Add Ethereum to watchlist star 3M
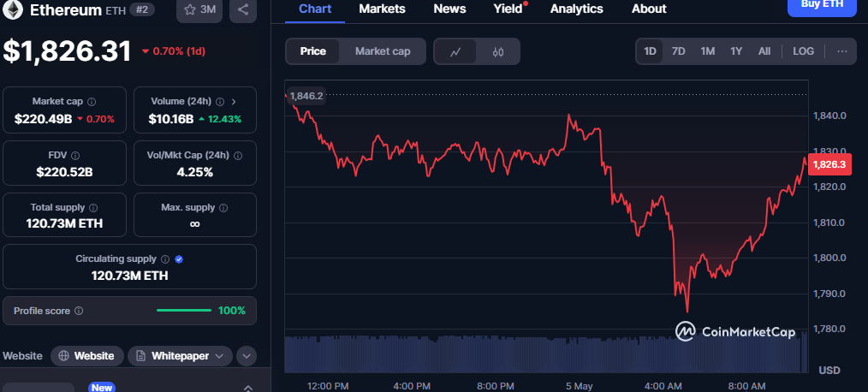This screenshot has width=868, height=392. [199, 9]
